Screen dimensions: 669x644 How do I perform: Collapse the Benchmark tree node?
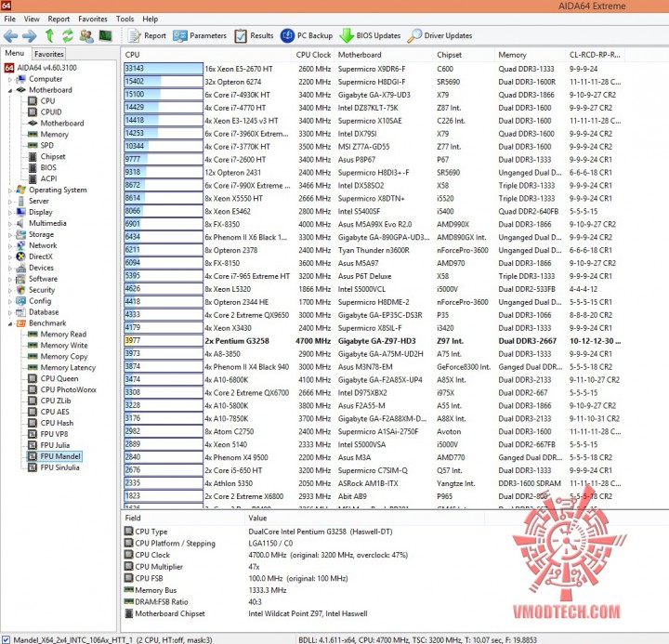(x=10, y=323)
